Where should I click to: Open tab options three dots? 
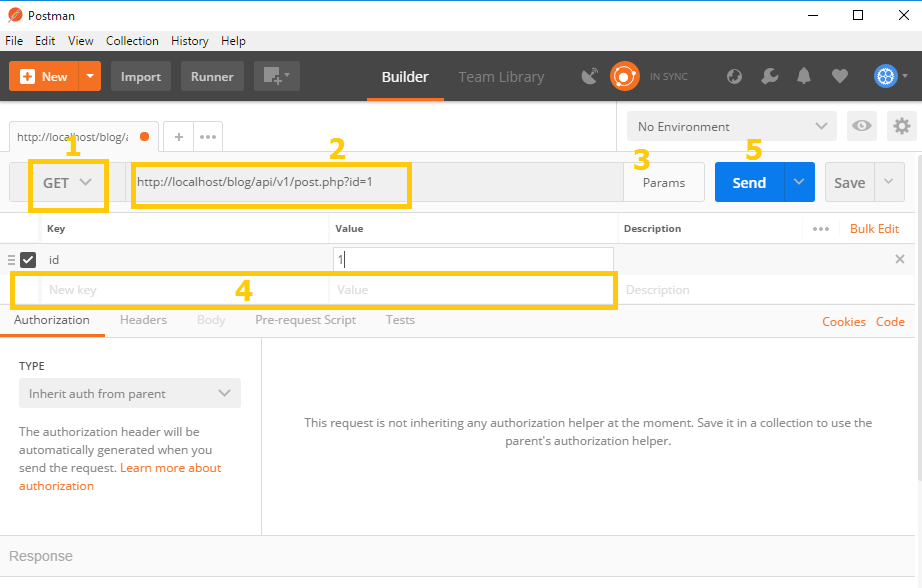point(208,137)
